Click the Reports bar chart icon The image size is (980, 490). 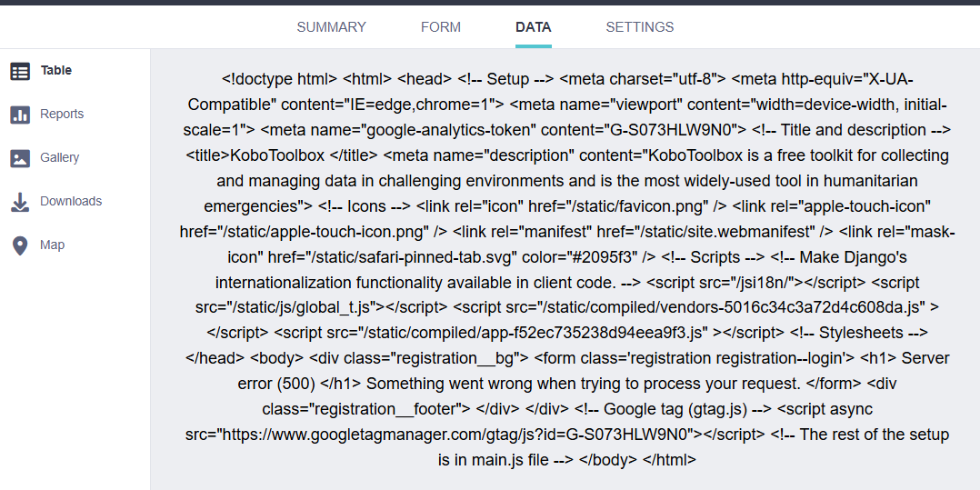(x=20, y=115)
